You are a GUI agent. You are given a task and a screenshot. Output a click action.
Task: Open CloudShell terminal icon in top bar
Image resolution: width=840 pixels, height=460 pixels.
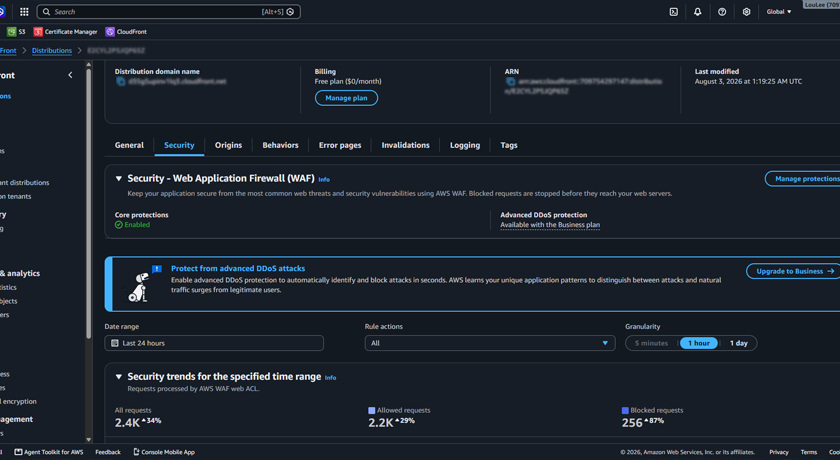click(x=674, y=12)
